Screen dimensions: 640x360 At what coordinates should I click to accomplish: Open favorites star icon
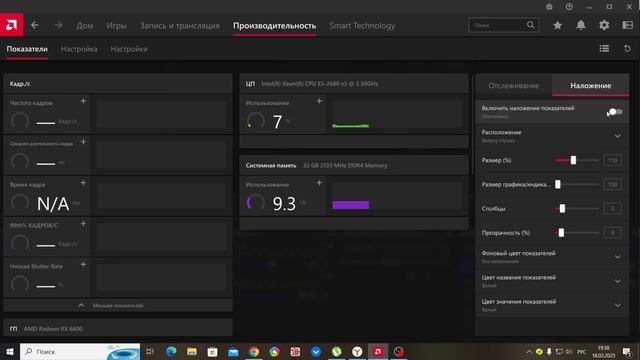coord(557,25)
